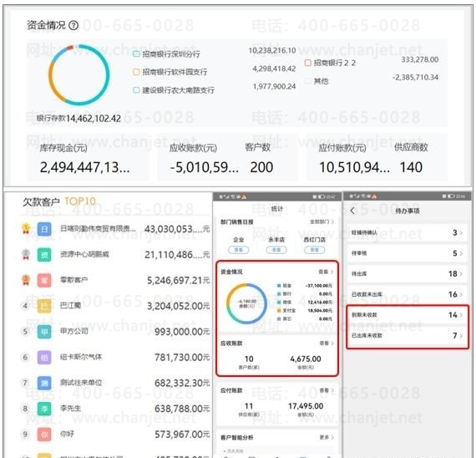
Task: Select the bronze medal icon of third customer
Action: 26,280
